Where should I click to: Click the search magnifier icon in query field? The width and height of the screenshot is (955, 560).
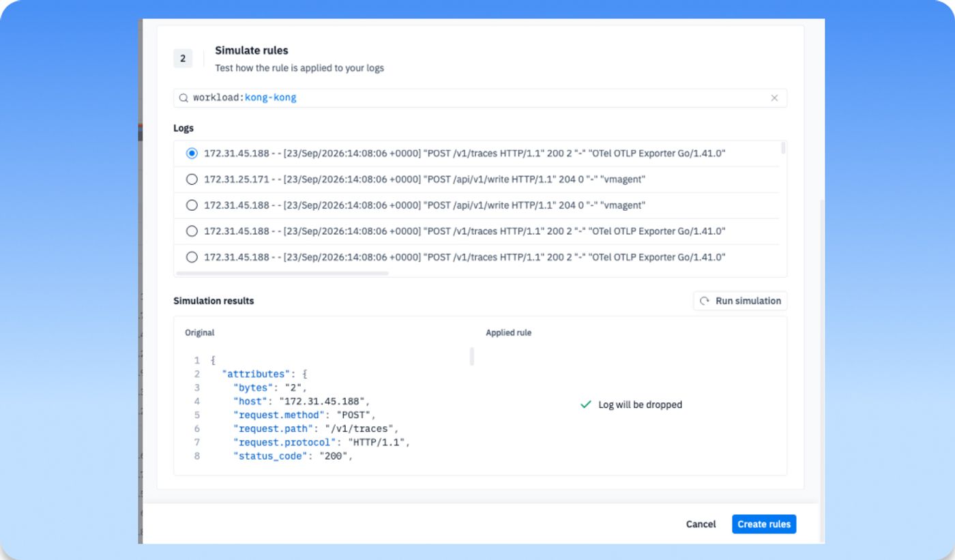[x=183, y=98]
